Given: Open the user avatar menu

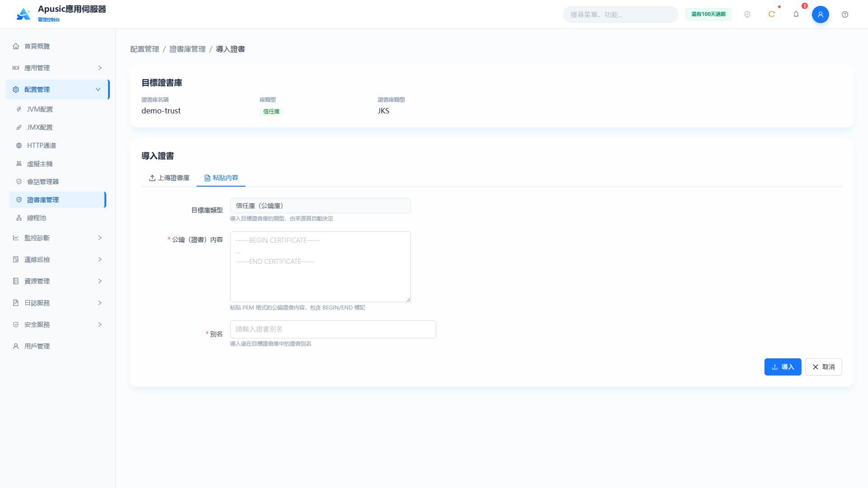Looking at the screenshot, I should tap(821, 14).
